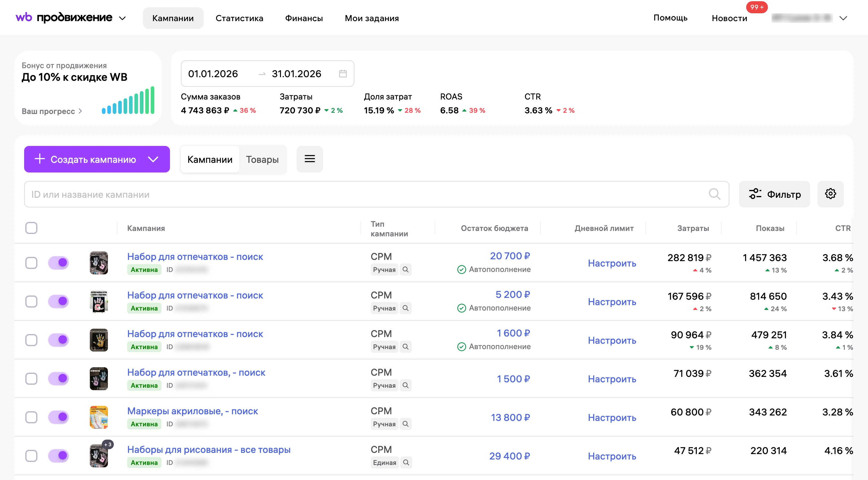
Task: Open the 99+ news notification badge
Action: pyautogui.click(x=757, y=7)
